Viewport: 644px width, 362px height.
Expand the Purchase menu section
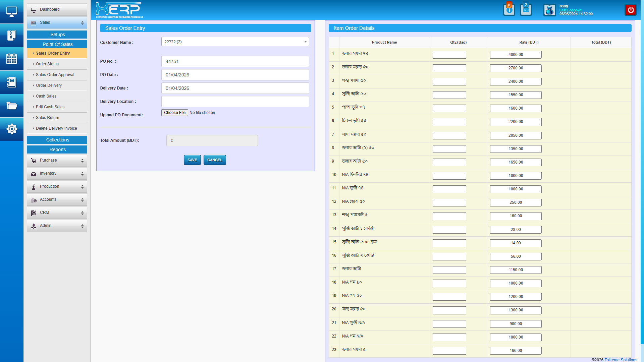point(57,161)
